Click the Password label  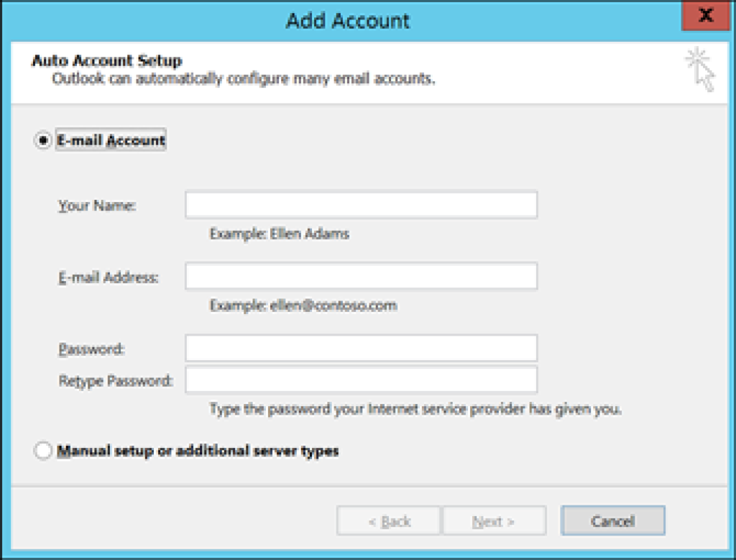[91, 349]
